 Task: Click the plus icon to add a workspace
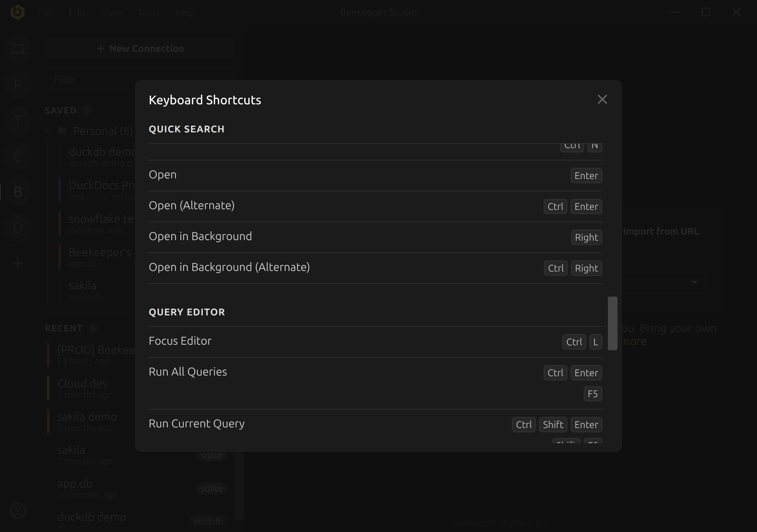17,262
